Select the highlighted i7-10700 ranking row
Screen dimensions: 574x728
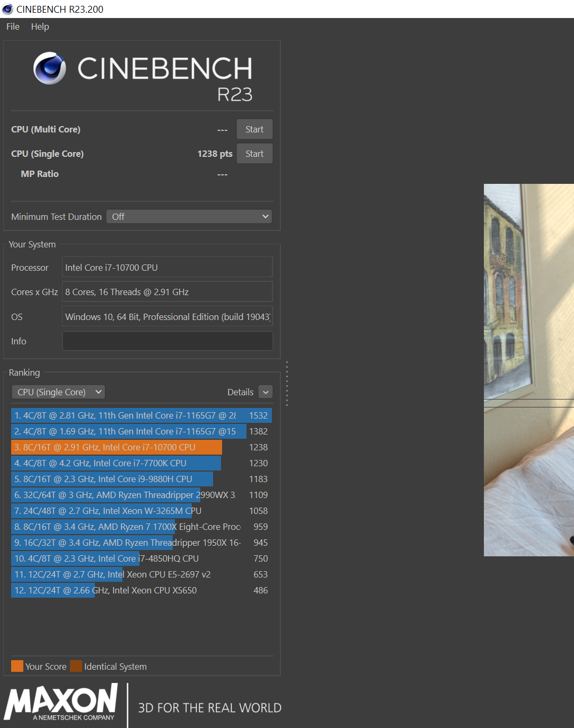[142, 447]
